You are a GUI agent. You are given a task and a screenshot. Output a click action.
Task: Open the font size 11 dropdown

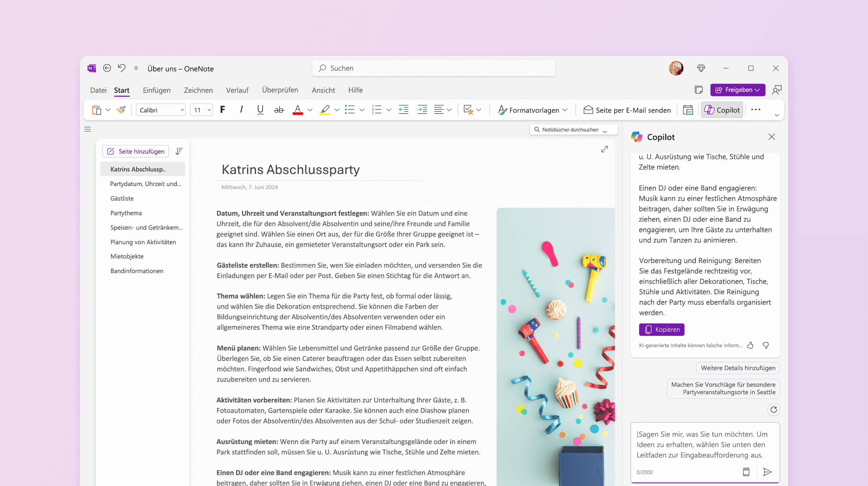(201, 110)
